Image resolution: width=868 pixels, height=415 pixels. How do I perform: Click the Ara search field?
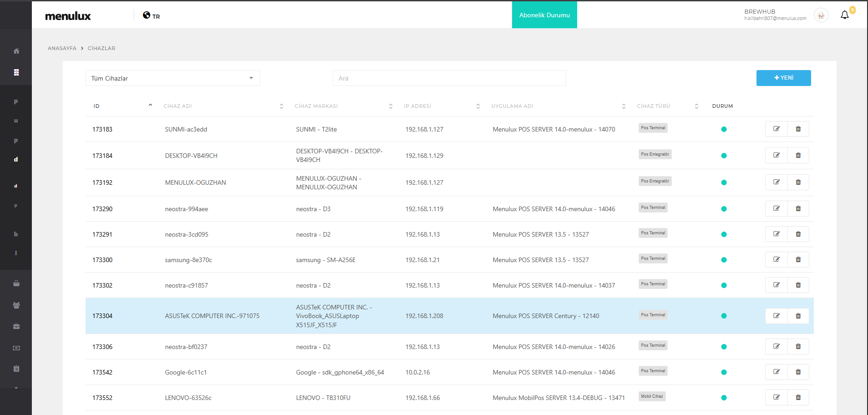[449, 78]
